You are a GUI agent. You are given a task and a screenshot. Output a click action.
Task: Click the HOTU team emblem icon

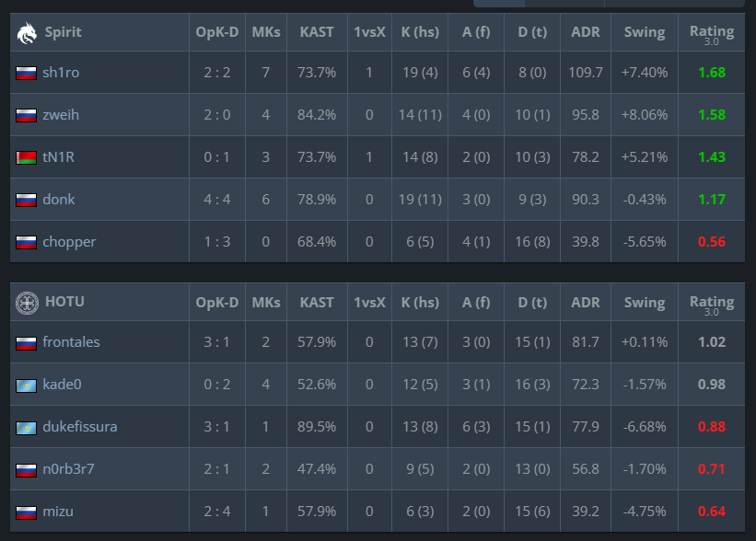[27, 303]
